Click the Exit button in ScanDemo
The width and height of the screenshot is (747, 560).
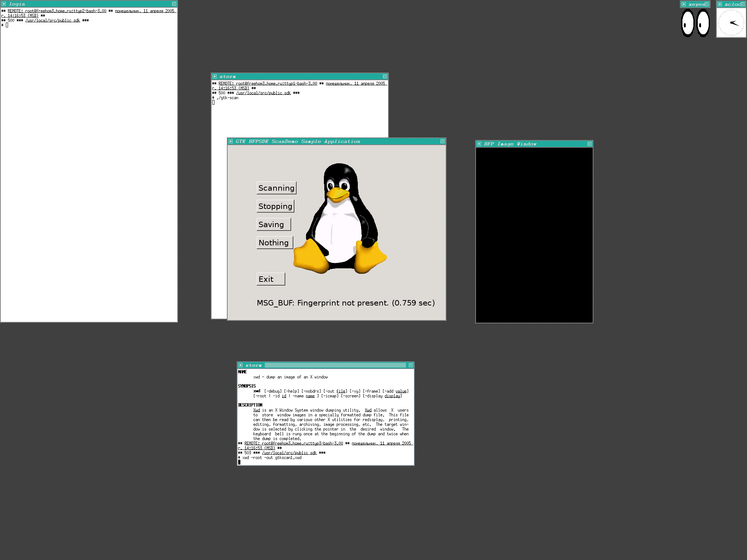pyautogui.click(x=270, y=279)
